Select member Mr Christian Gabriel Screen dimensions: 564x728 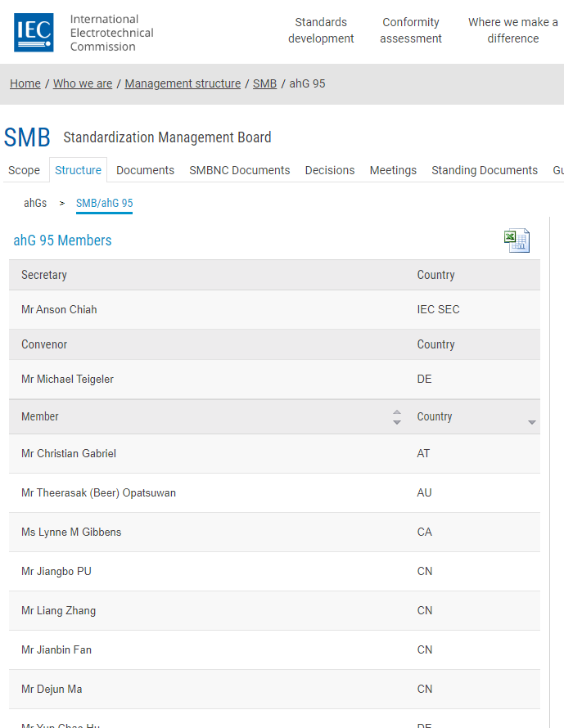[x=69, y=454]
